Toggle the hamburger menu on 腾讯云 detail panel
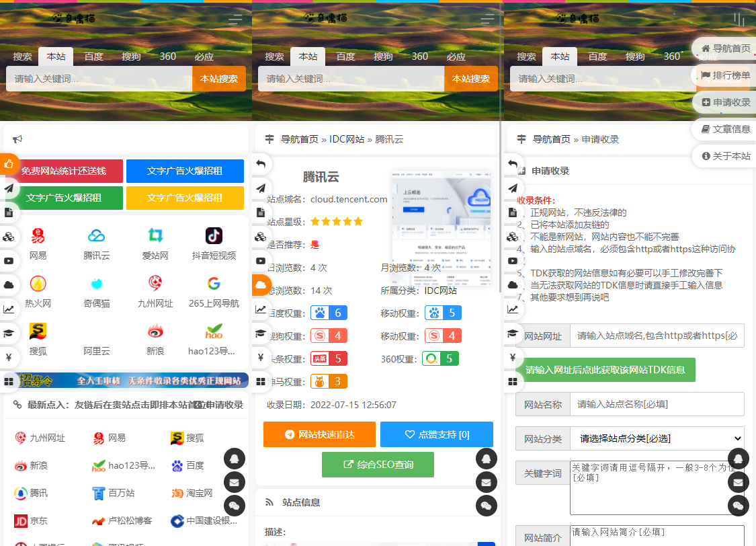The height and width of the screenshot is (546, 756). click(x=487, y=19)
